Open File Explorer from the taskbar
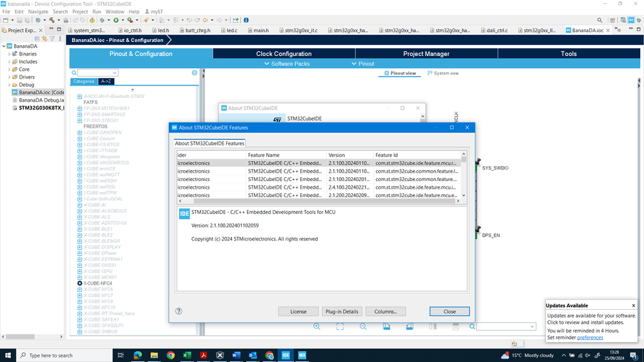Image resolution: width=644 pixels, height=362 pixels. point(154,356)
